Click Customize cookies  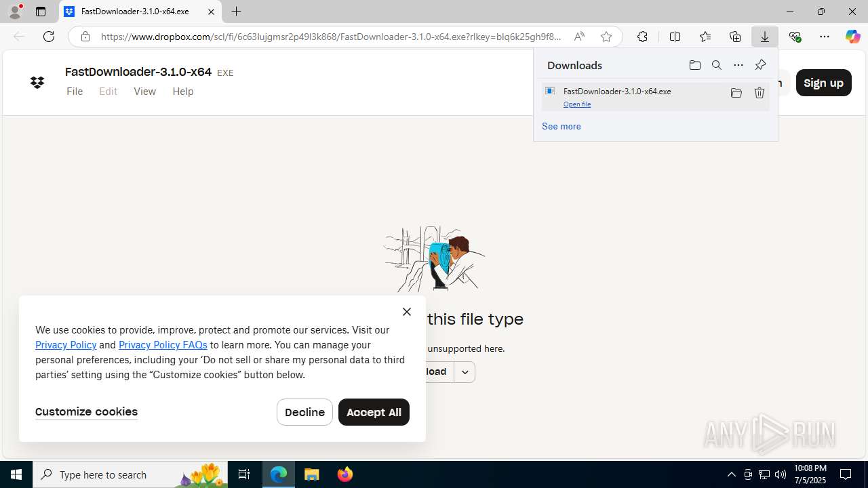(86, 412)
